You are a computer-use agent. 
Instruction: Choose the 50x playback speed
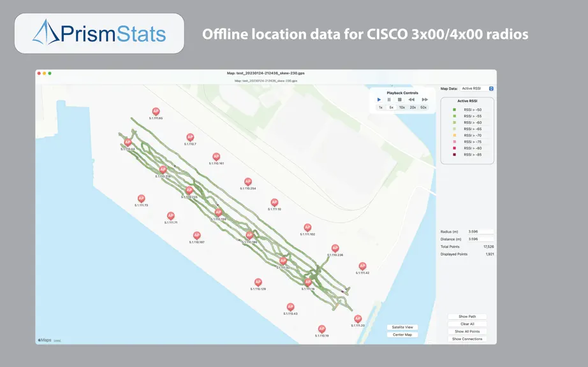[423, 108]
